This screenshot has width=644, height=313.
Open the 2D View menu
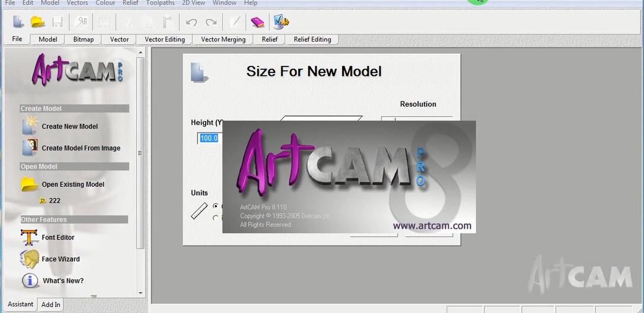[193, 3]
